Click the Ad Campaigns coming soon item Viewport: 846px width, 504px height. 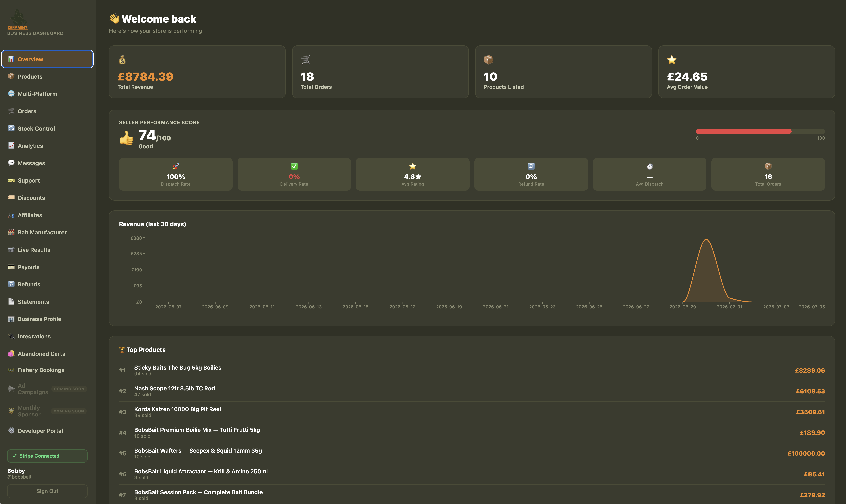(x=47, y=389)
